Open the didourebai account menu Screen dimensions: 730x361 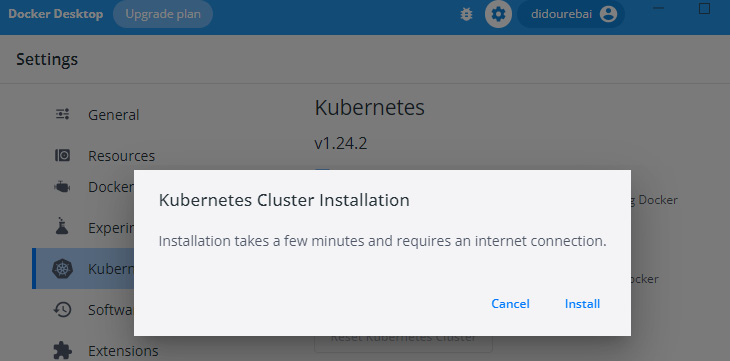pos(571,14)
